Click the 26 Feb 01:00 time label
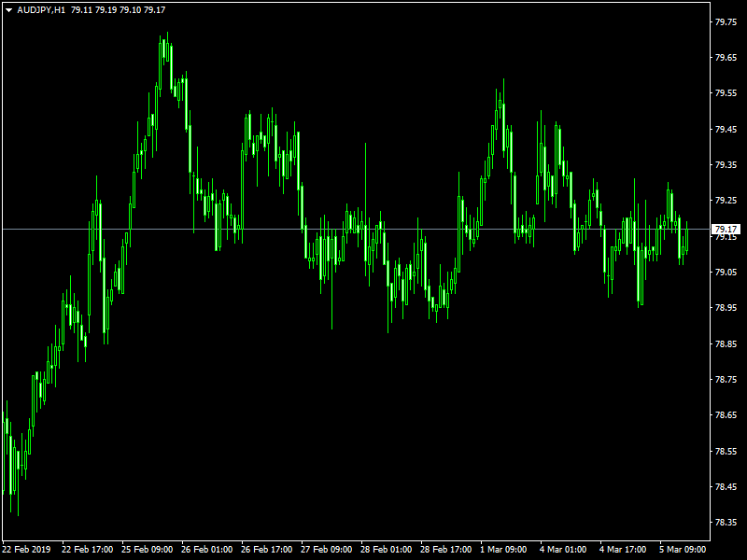 pos(206,550)
